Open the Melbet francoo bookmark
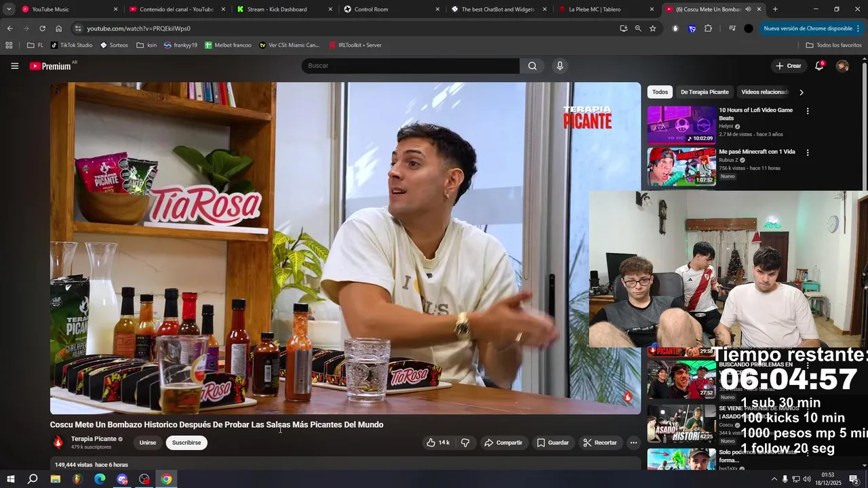 pyautogui.click(x=228, y=45)
